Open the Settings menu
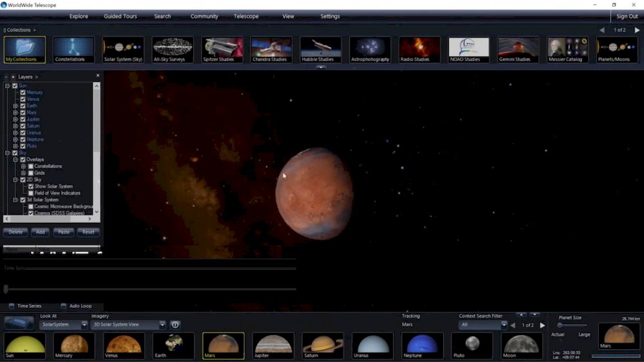 click(330, 17)
